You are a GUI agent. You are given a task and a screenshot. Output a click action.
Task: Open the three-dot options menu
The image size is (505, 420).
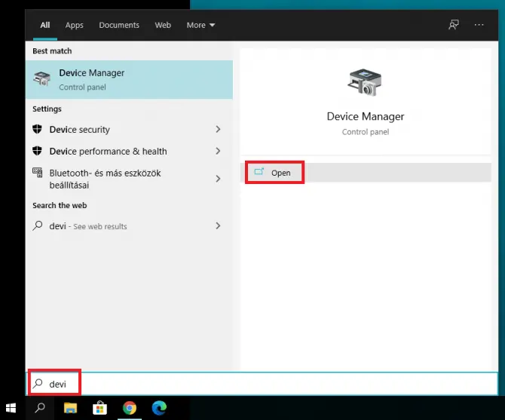click(479, 25)
